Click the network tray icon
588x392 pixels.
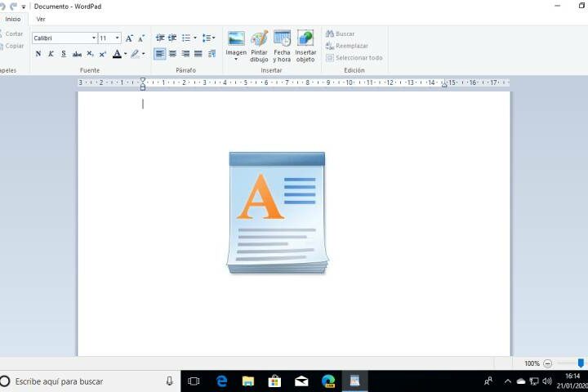click(x=534, y=381)
